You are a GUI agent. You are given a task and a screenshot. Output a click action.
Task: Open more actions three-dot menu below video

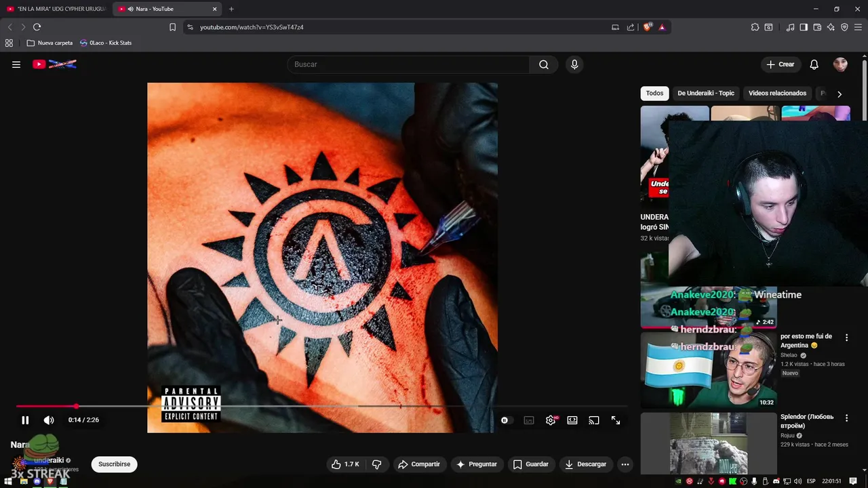(625, 464)
